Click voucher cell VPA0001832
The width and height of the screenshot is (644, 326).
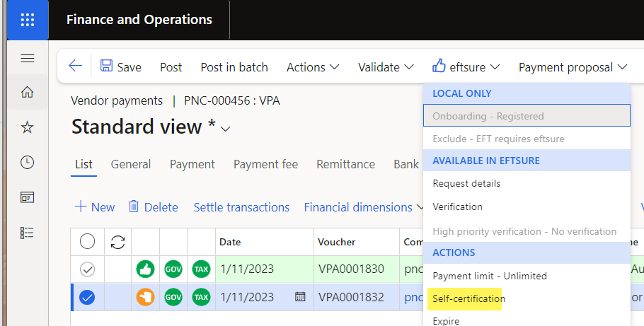pyautogui.click(x=357, y=297)
